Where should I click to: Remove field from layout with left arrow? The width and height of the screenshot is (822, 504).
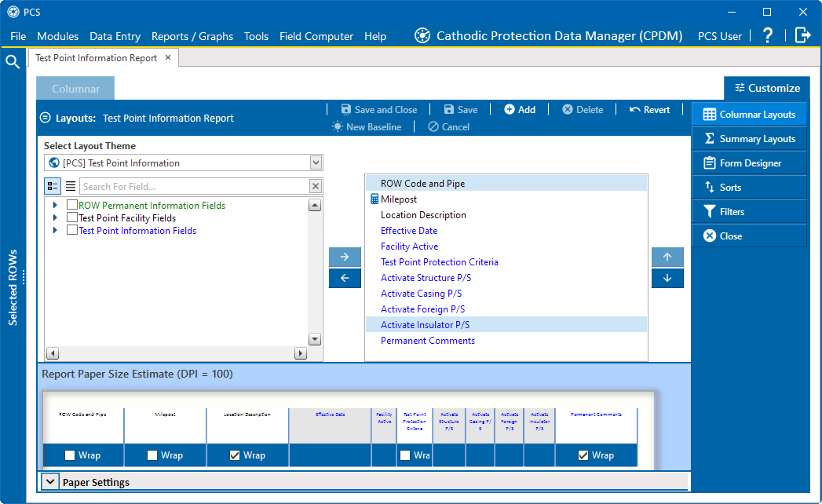(345, 278)
